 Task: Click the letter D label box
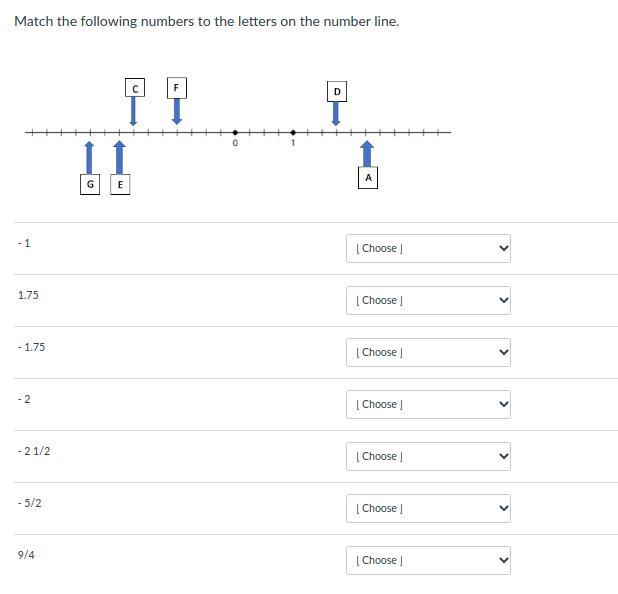pyautogui.click(x=337, y=92)
